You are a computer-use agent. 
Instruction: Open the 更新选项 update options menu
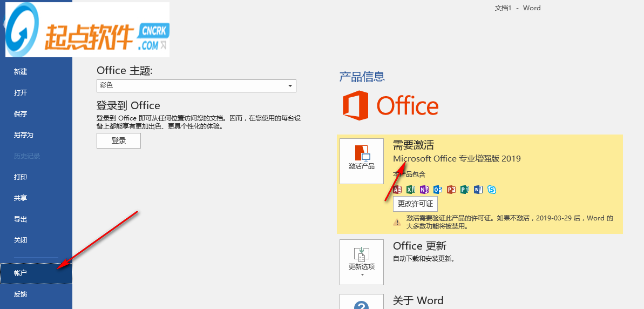[x=362, y=262]
